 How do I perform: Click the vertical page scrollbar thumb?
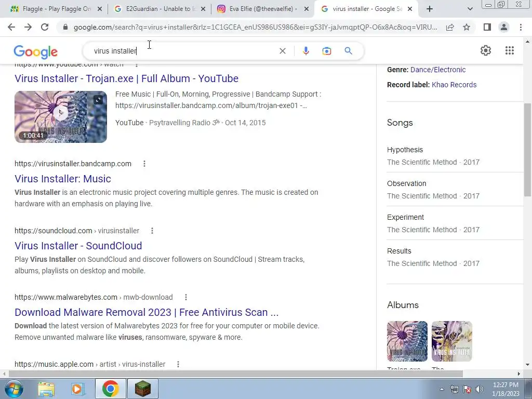click(527, 149)
